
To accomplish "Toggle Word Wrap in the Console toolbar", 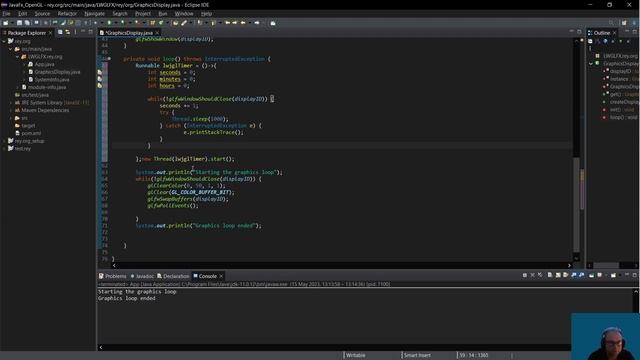I will pyautogui.click(x=566, y=276).
